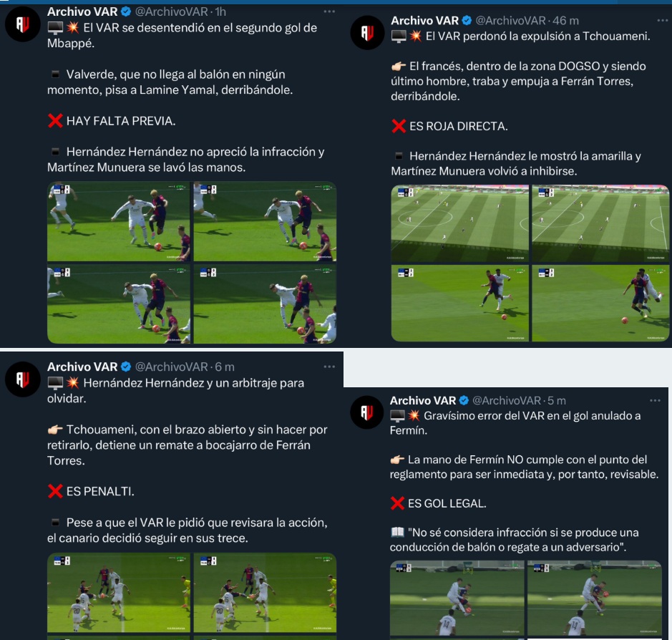The width and height of the screenshot is (672, 640).
Task: Open top-left image of Valverde-Yamal foul
Action: (x=119, y=222)
